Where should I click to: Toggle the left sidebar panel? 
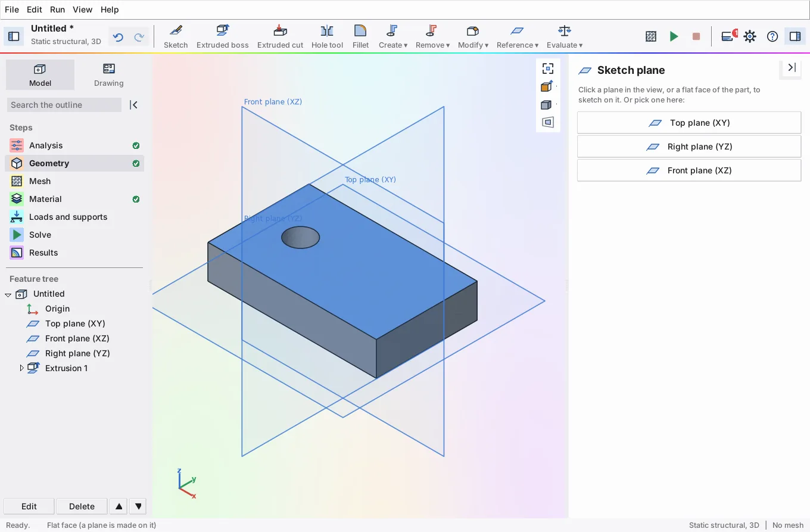coord(14,36)
